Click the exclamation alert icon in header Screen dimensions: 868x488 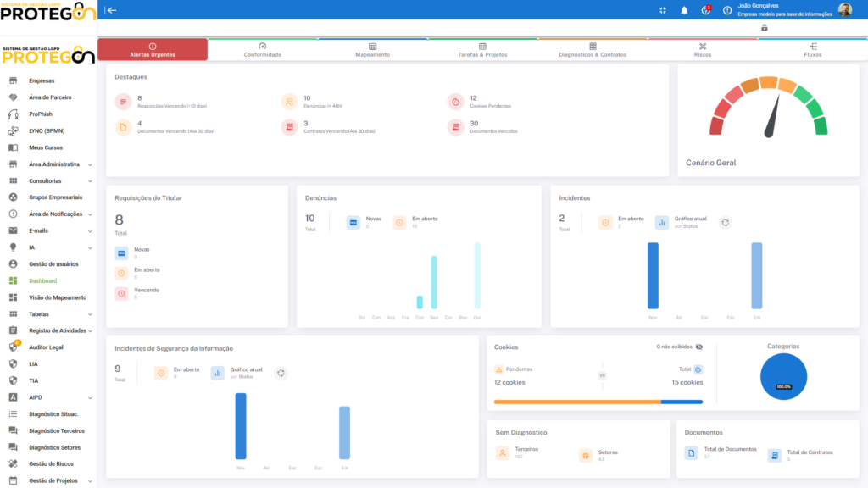[x=726, y=10]
